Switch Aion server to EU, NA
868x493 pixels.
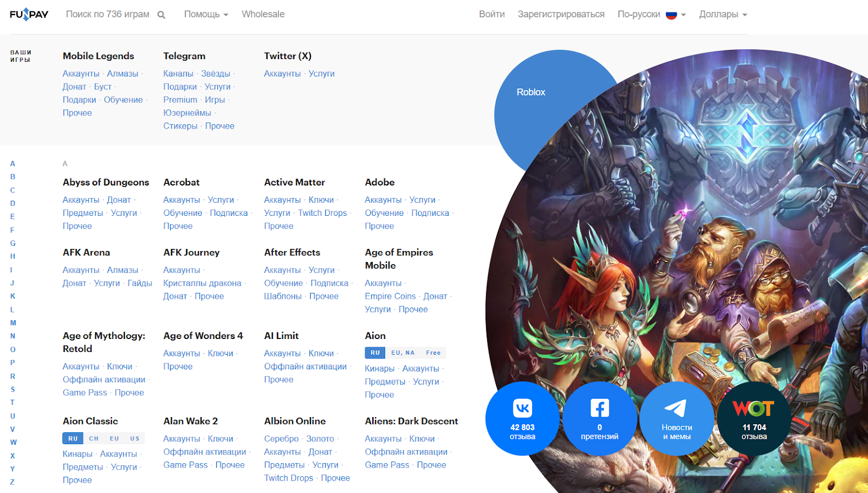tap(403, 353)
